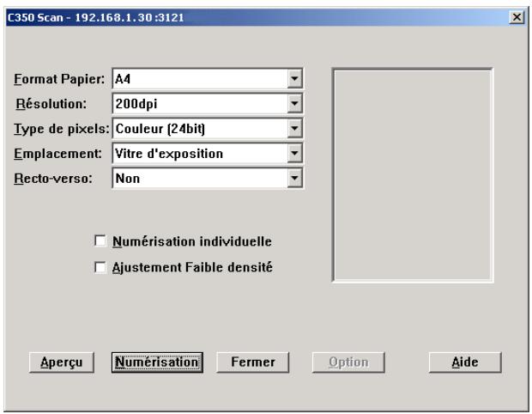Click the Emplacement label
532x414 pixels.
pos(57,154)
